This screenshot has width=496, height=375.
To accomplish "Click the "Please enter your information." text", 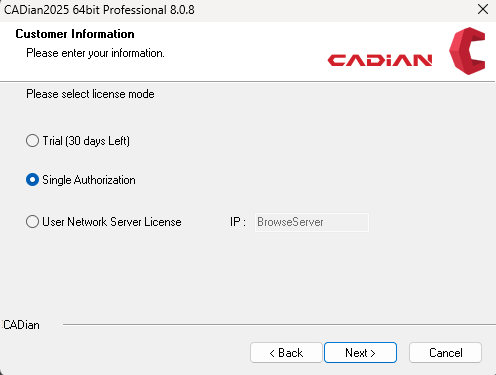I will [95, 53].
